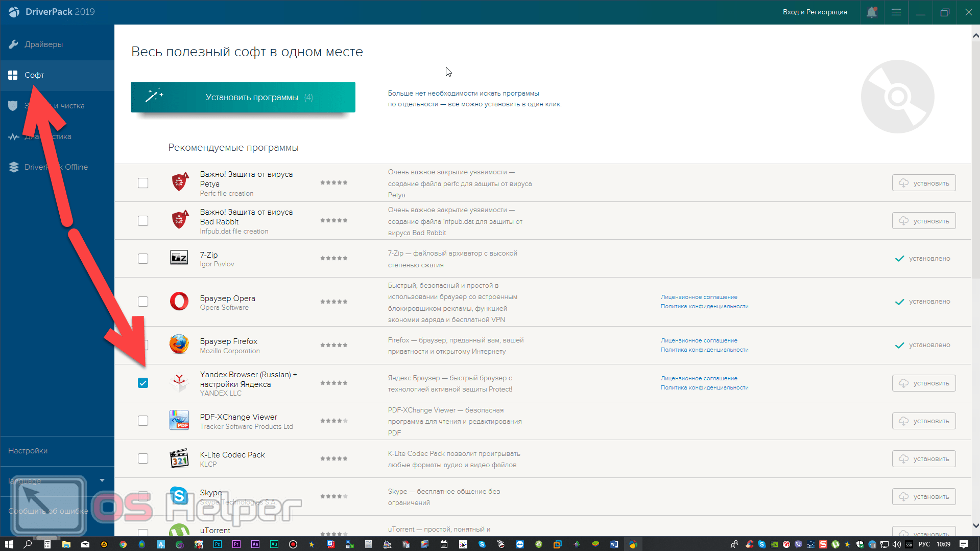Install Bad Rabbit protection with установить
Image resolution: width=980 pixels, height=551 pixels.
coord(923,221)
